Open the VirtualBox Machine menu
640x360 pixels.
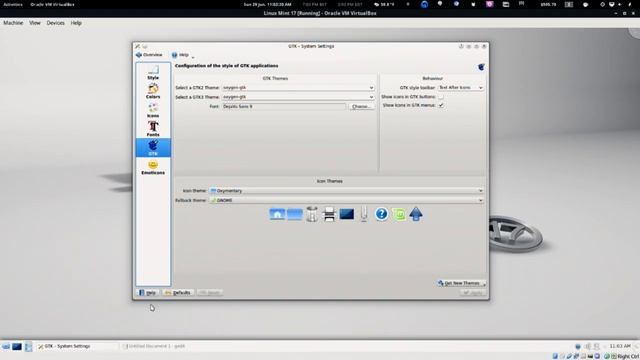tap(13, 23)
